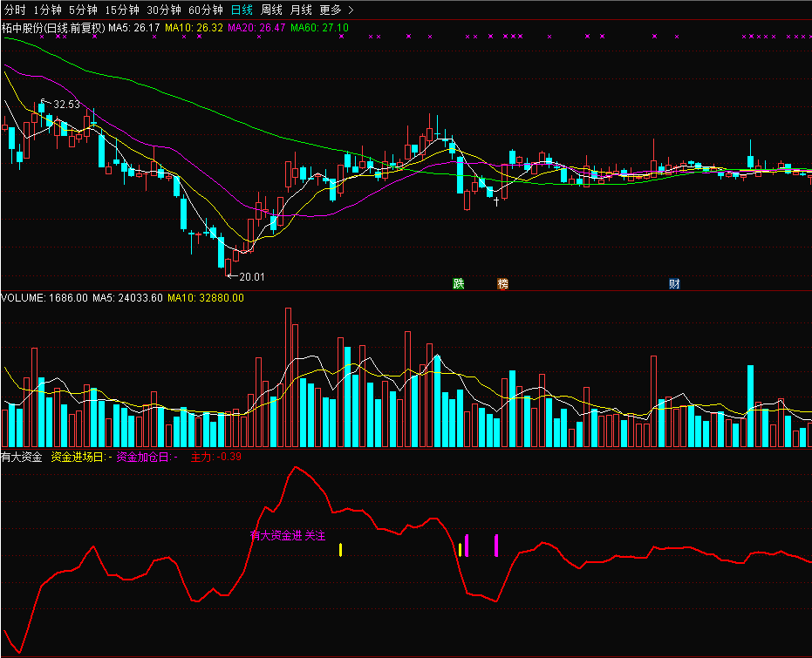Viewport: 812px width, 658px height.
Task: Switch to the 月线 monthly tab
Action: 301,10
